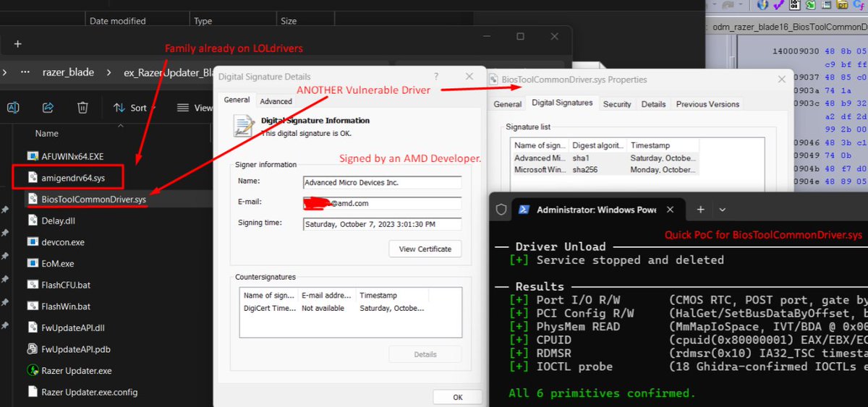Click the signer E-mail field

[382, 203]
